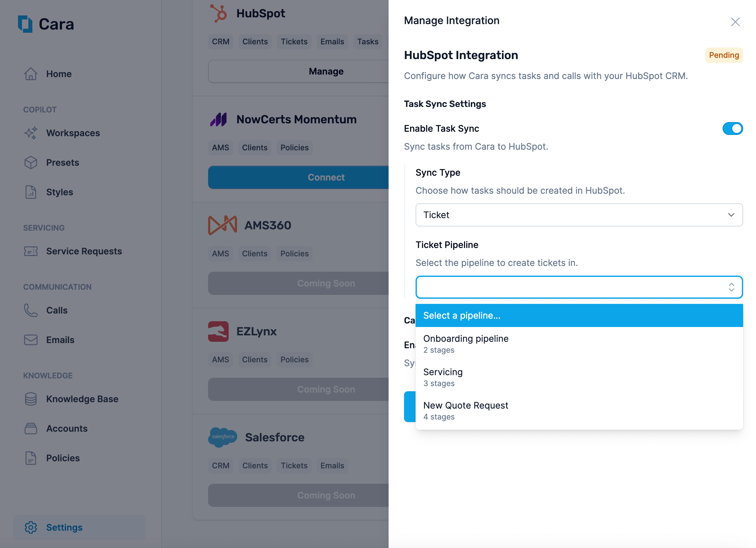Click the HubSpot logo icon
This screenshot has width=756, height=548.
click(x=218, y=13)
